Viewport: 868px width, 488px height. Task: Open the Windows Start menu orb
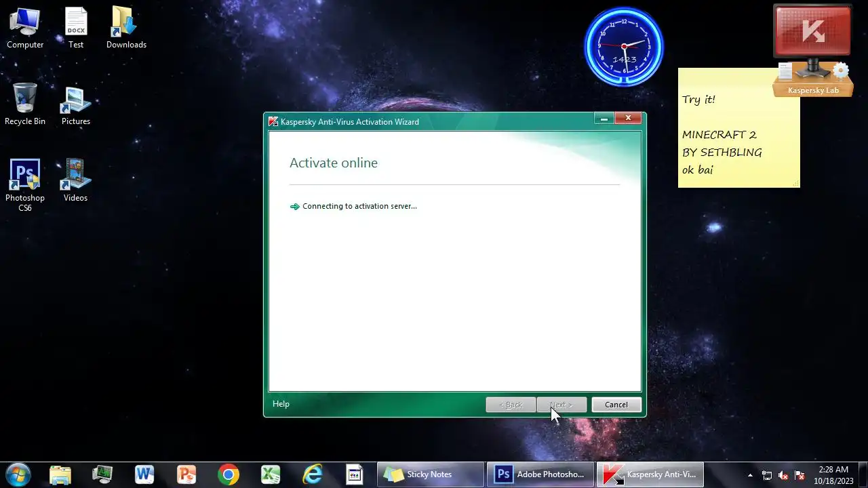click(x=17, y=474)
